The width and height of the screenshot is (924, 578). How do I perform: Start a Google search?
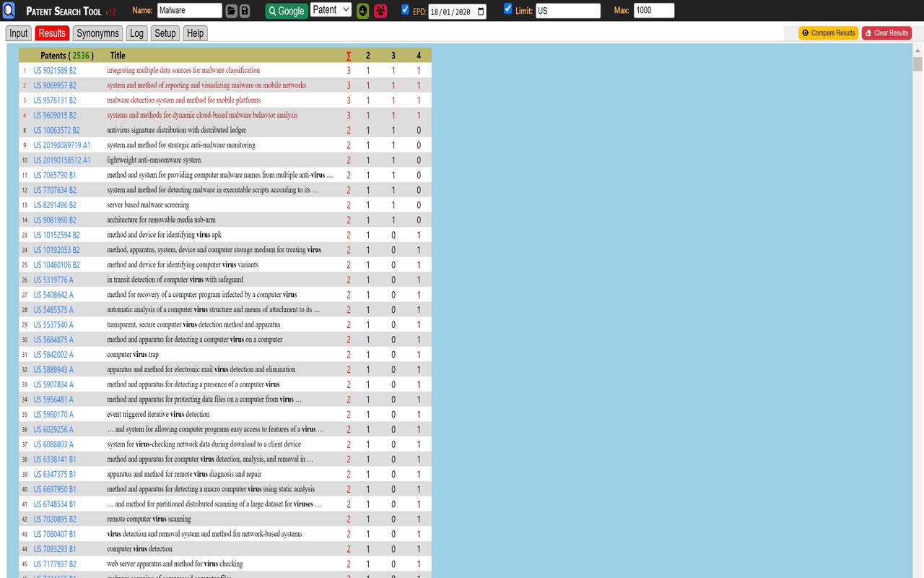click(287, 11)
